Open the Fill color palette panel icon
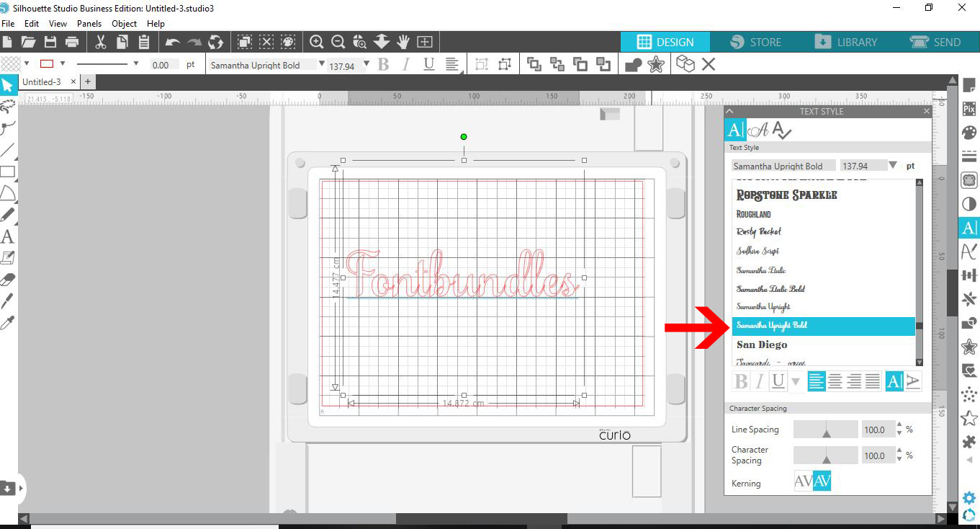 pos(969,133)
